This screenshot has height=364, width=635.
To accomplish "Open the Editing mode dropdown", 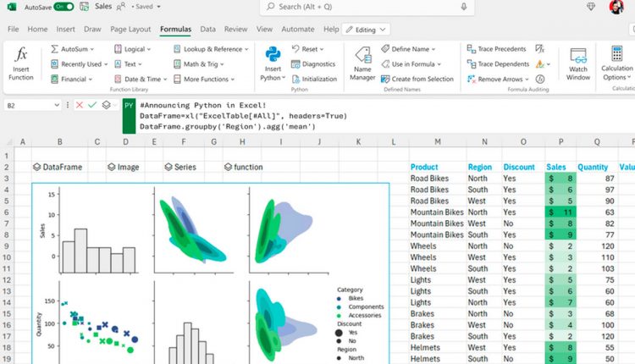I will 366,30.
